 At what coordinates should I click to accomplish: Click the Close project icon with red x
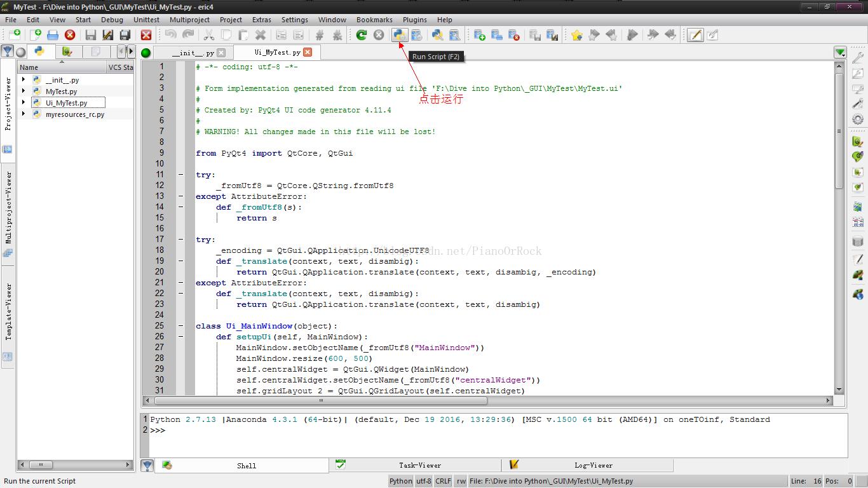tap(514, 35)
